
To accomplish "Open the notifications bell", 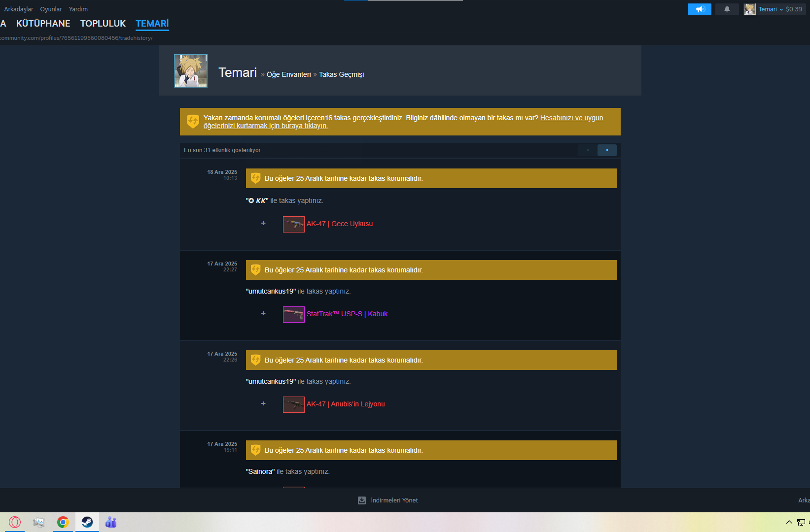I will [727, 9].
